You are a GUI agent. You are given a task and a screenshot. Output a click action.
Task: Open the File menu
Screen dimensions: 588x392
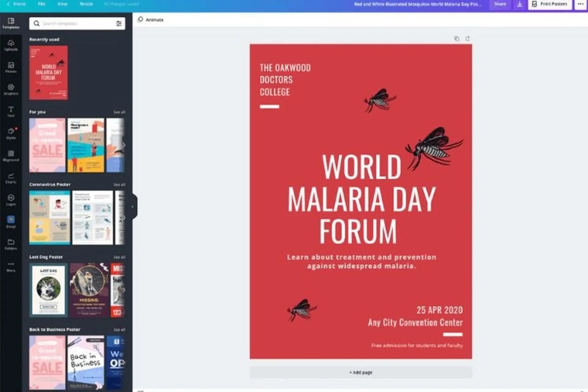pyautogui.click(x=41, y=4)
